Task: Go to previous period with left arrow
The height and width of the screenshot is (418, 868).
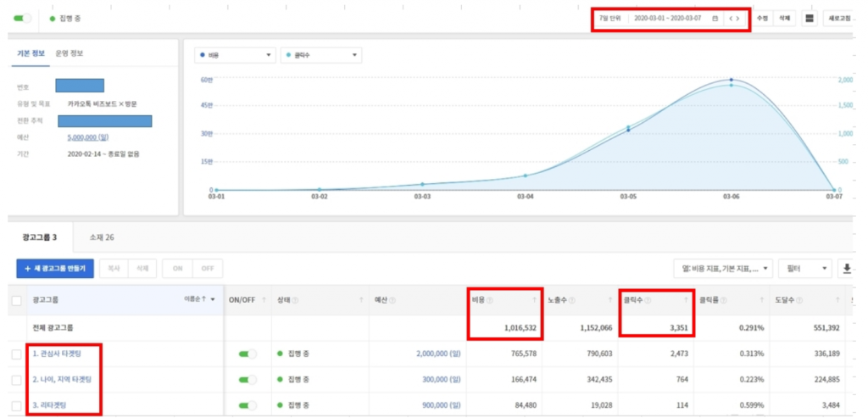Action: pos(731,19)
